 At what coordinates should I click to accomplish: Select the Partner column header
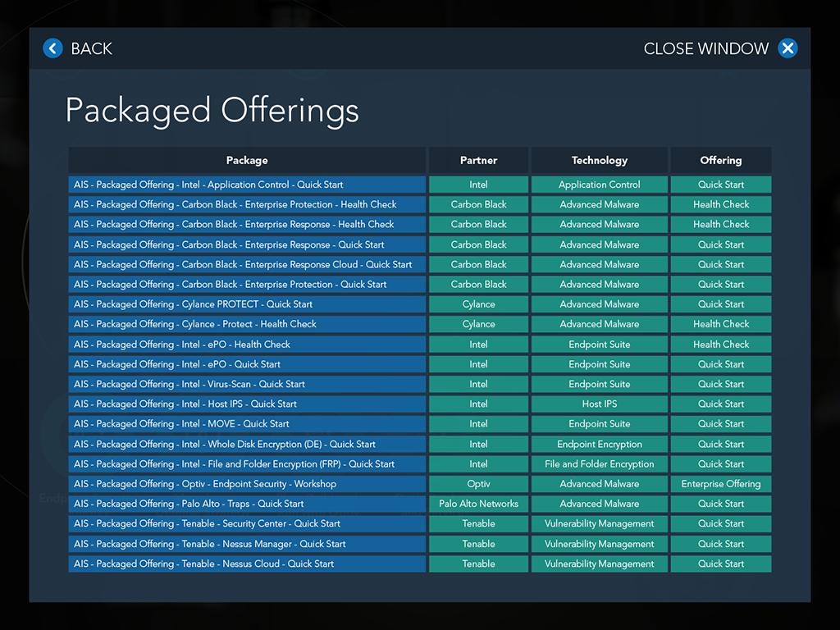tap(478, 160)
